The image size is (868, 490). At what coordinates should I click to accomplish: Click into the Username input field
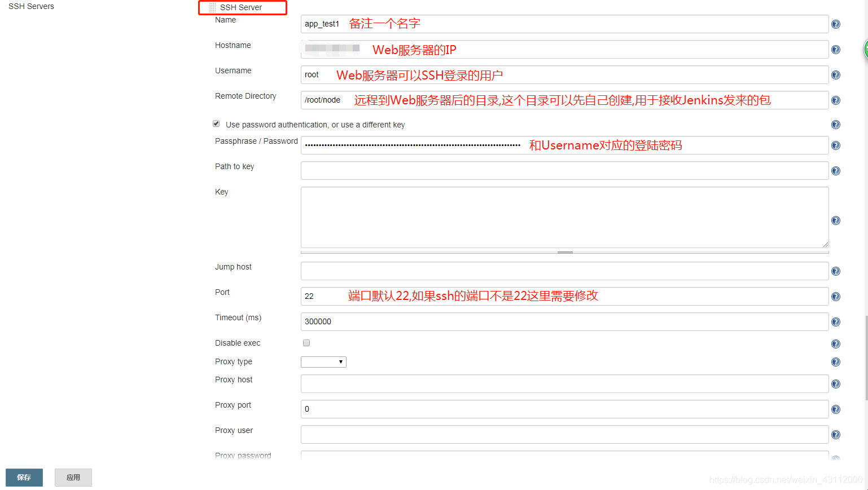click(x=564, y=74)
